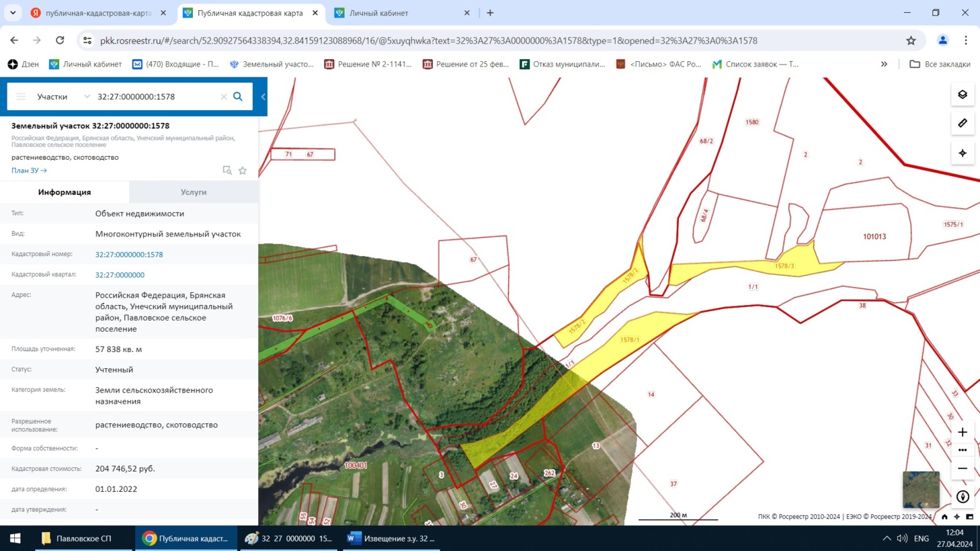Run search with the magnifier icon
Viewport: 980px width, 551px height.
coord(238,97)
